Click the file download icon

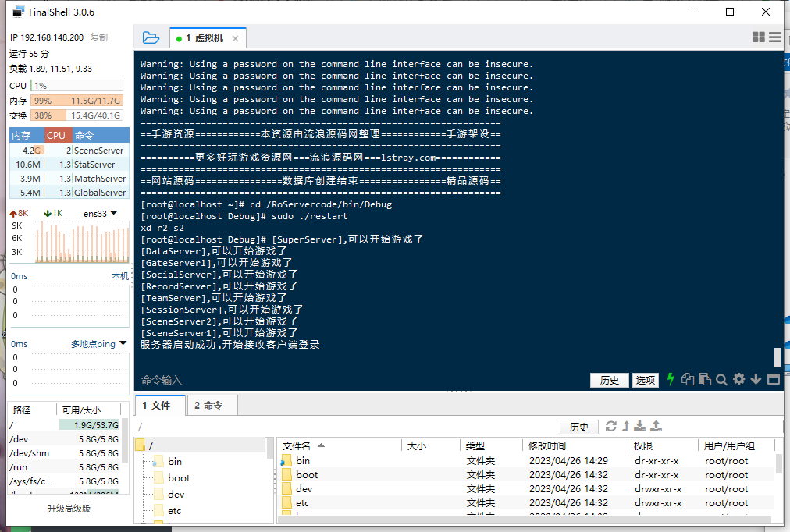(x=639, y=426)
